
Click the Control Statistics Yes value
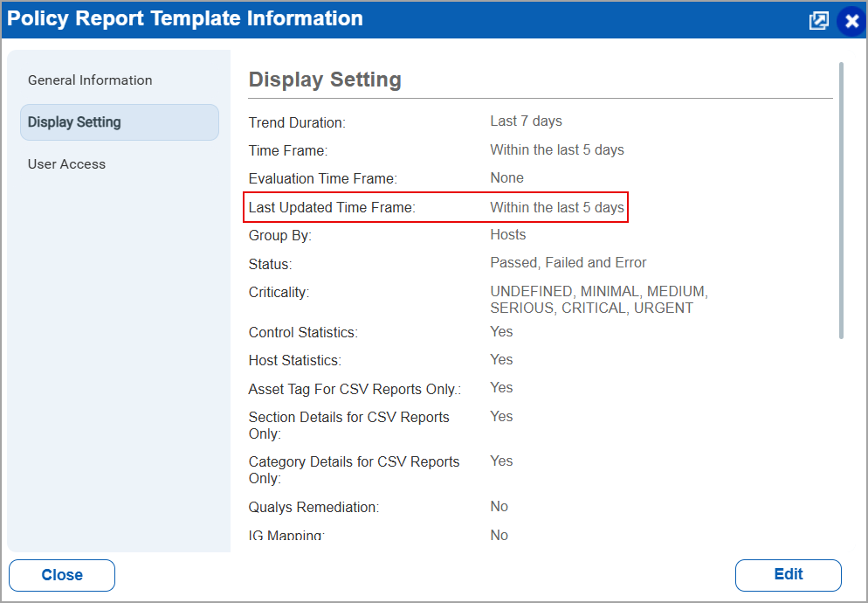pyautogui.click(x=501, y=332)
